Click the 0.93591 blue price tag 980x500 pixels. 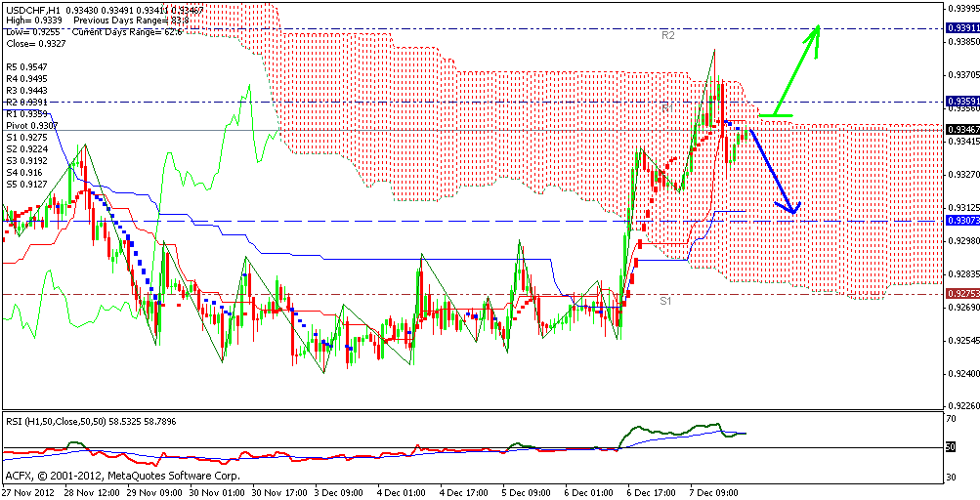[962, 102]
